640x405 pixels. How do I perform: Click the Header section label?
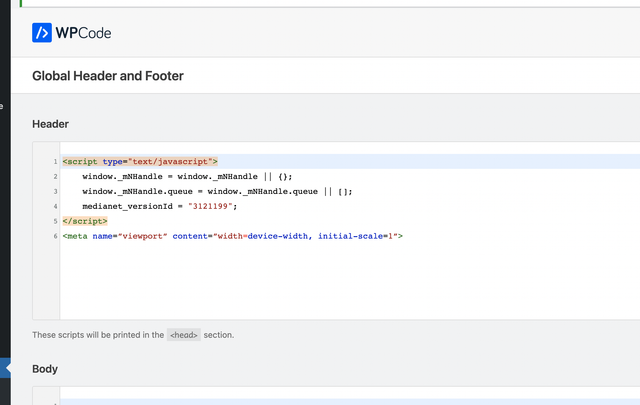coord(50,124)
